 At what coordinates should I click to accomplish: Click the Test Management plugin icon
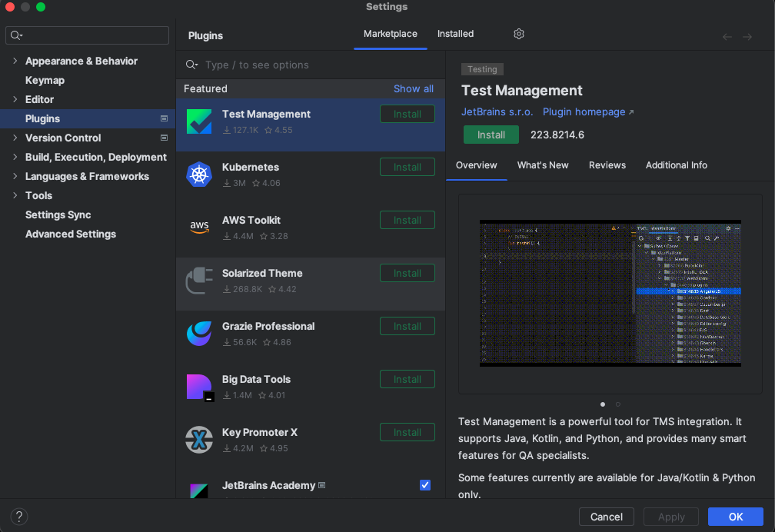coord(199,121)
